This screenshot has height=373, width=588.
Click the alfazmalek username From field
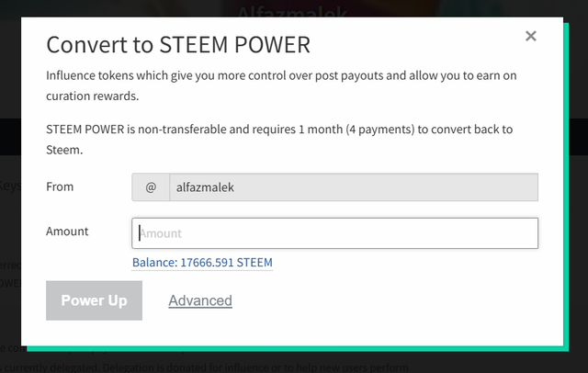[x=353, y=186]
